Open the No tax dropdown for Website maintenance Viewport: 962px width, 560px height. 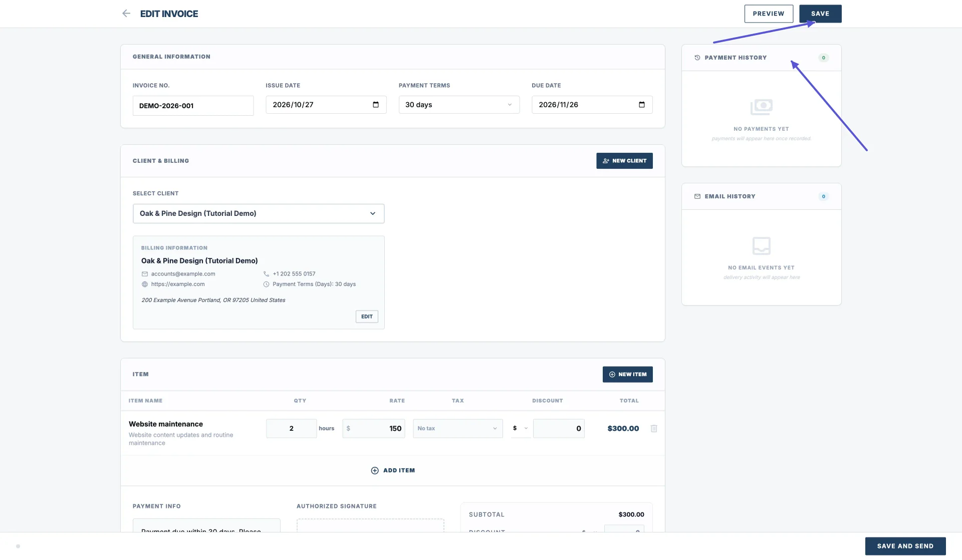[x=458, y=428]
